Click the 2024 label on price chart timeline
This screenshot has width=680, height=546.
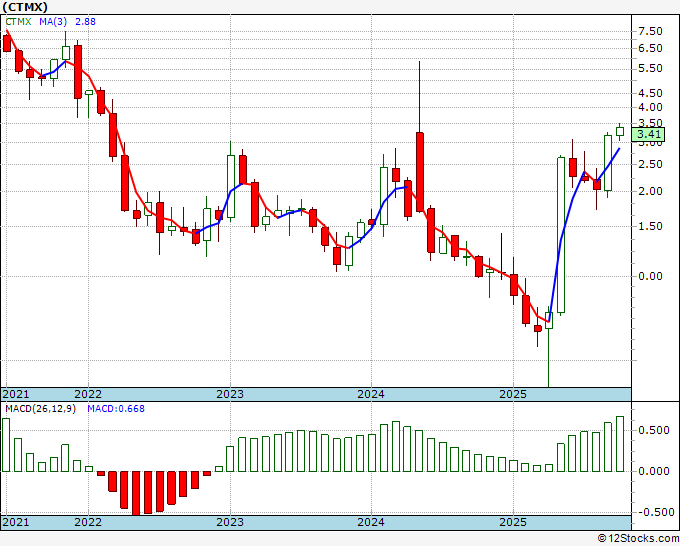tap(371, 394)
